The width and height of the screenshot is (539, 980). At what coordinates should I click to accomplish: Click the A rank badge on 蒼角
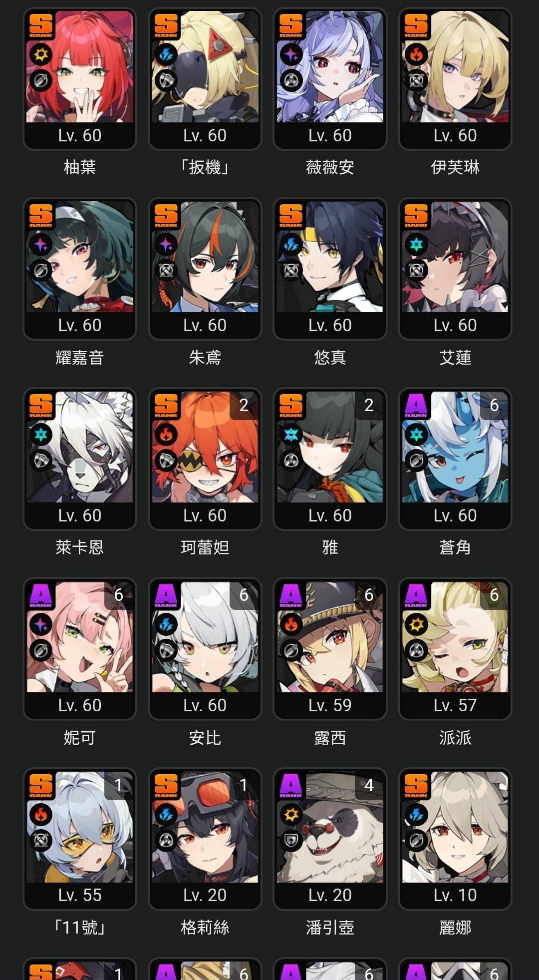tap(416, 405)
